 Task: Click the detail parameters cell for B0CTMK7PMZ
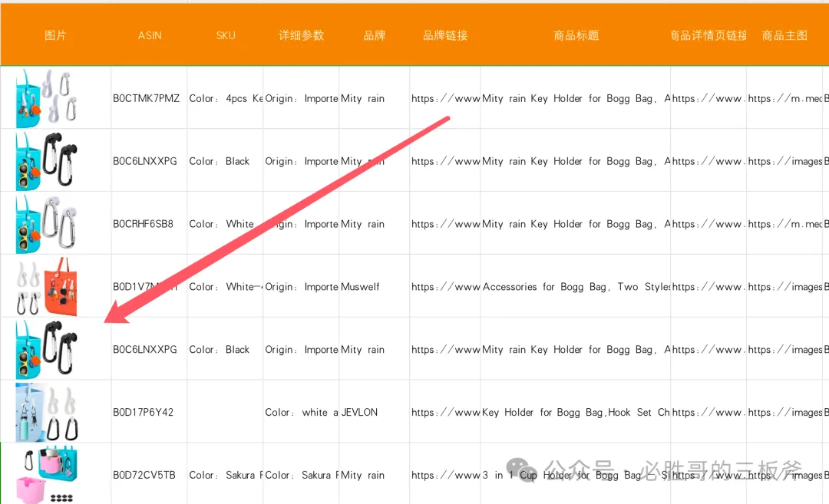click(302, 98)
